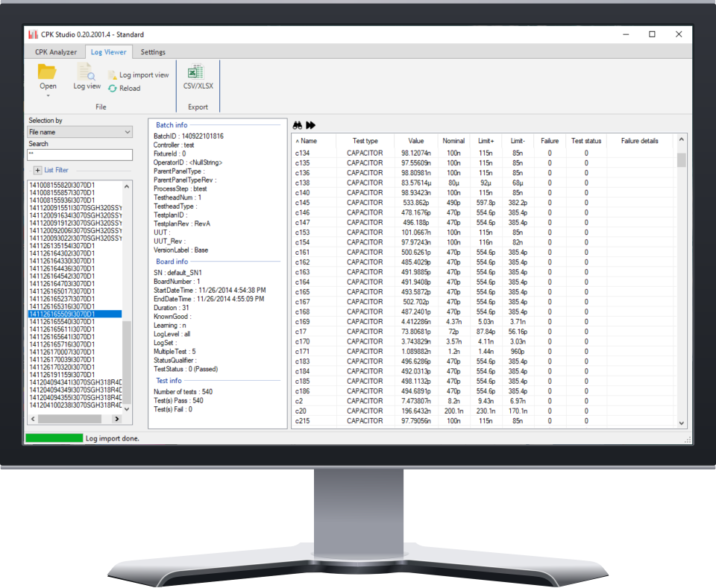716x588 pixels.
Task: Expand the List Filter section
Action: [x=38, y=171]
